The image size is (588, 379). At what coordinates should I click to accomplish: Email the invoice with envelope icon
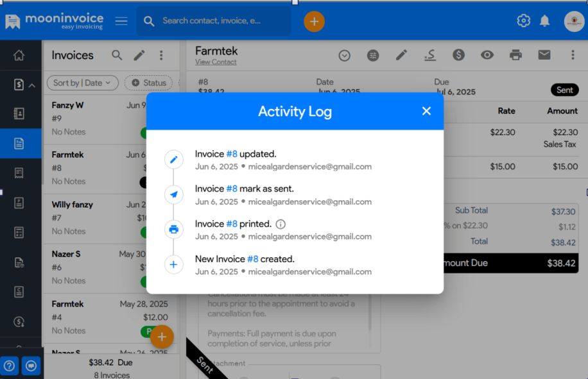pyautogui.click(x=544, y=55)
